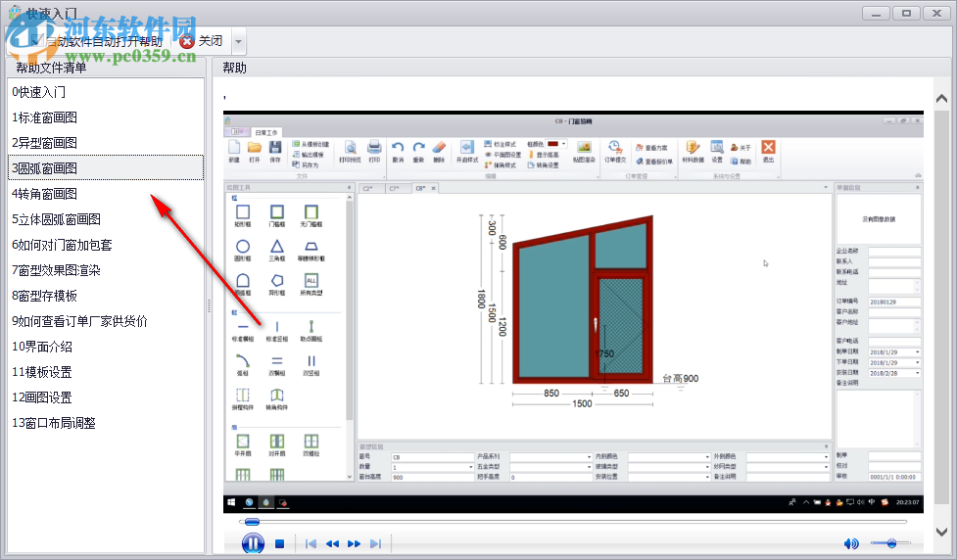This screenshot has height=560, width=957.
Task: Open 6如何对门窗加包套 help topic
Action: [x=106, y=245]
